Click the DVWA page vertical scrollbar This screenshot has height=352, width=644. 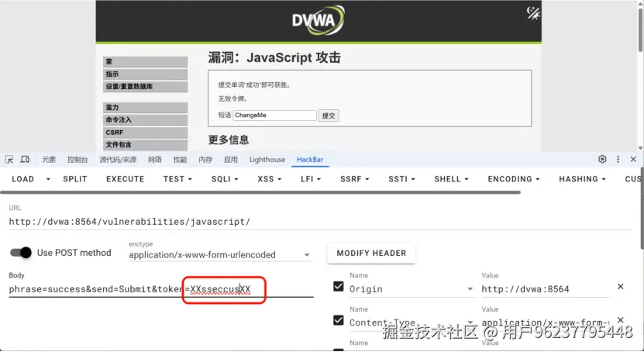point(641,29)
